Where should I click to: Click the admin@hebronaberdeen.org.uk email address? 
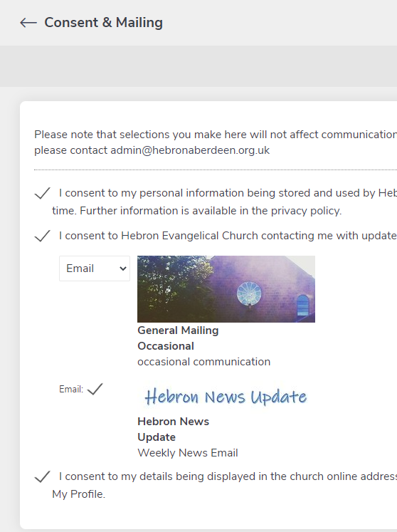tap(190, 150)
